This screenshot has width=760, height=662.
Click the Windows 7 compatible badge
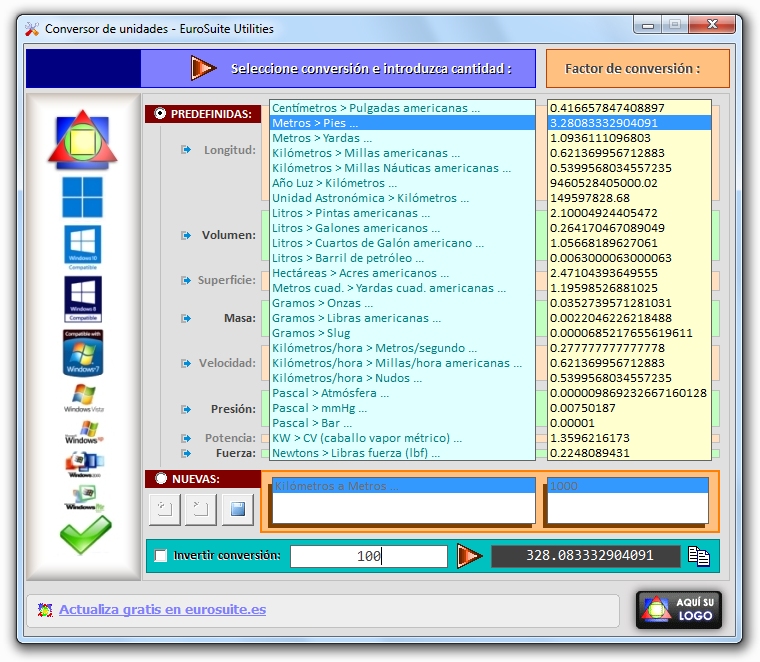coord(82,352)
